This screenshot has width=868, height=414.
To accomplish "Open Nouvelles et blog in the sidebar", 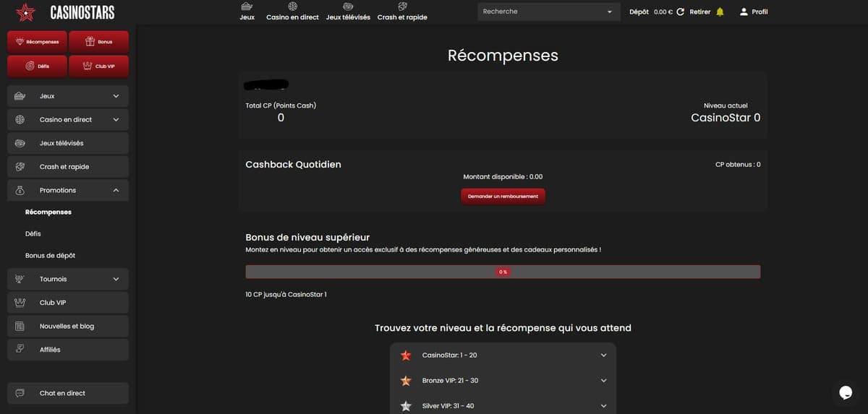I will (68, 326).
